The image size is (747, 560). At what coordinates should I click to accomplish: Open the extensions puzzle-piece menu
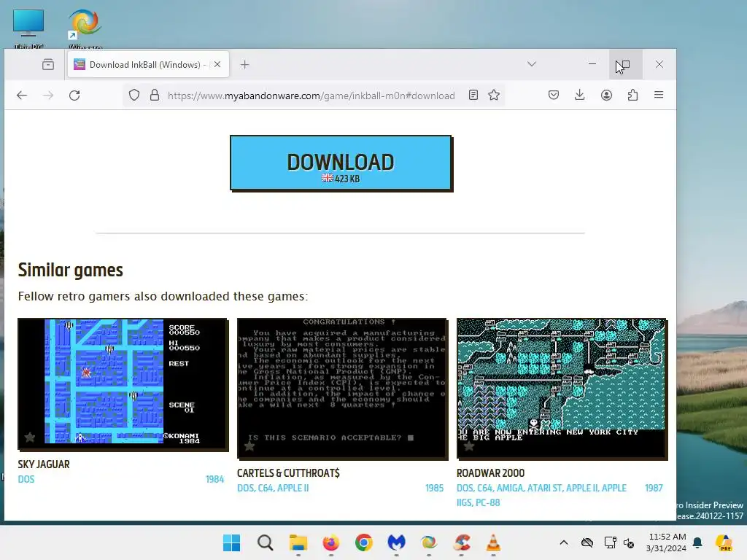[x=632, y=96]
